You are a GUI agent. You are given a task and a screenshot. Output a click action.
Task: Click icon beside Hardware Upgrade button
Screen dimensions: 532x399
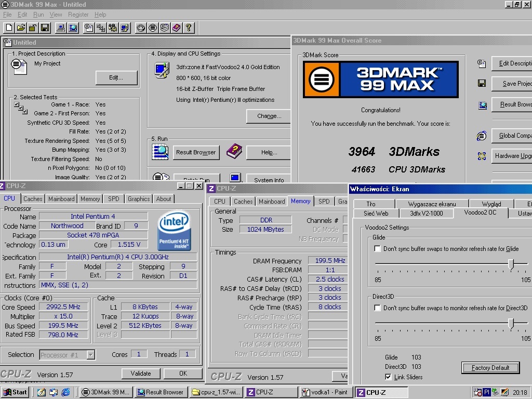pyautogui.click(x=482, y=156)
